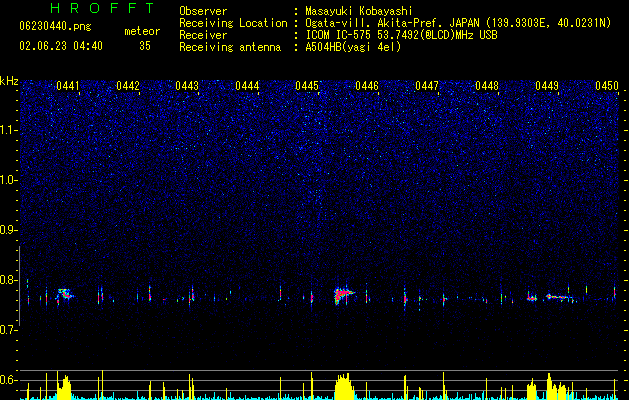Click the 1.1 kHz axis label

9,130
